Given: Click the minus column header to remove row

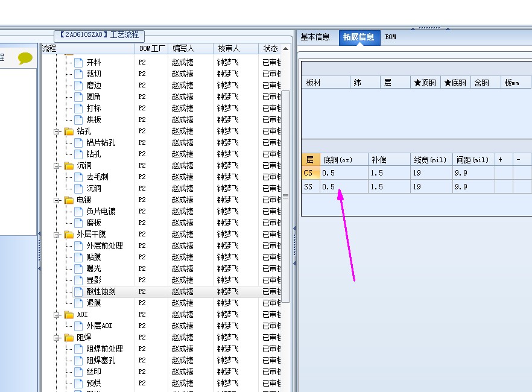Looking at the screenshot, I should pos(522,159).
